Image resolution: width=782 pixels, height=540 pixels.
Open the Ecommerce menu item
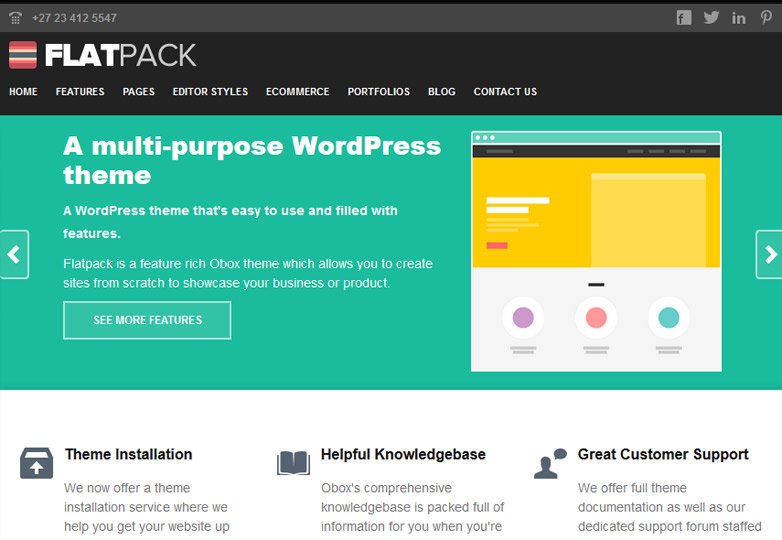tap(297, 92)
